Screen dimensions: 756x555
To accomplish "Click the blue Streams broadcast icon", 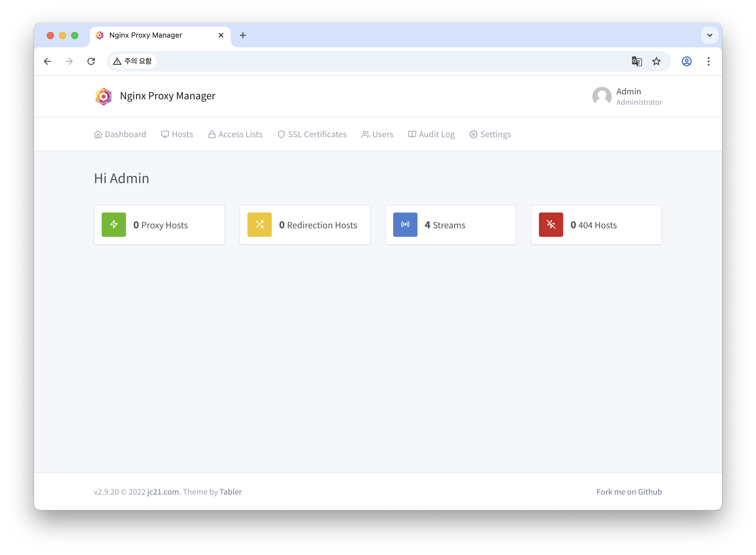I will (405, 224).
